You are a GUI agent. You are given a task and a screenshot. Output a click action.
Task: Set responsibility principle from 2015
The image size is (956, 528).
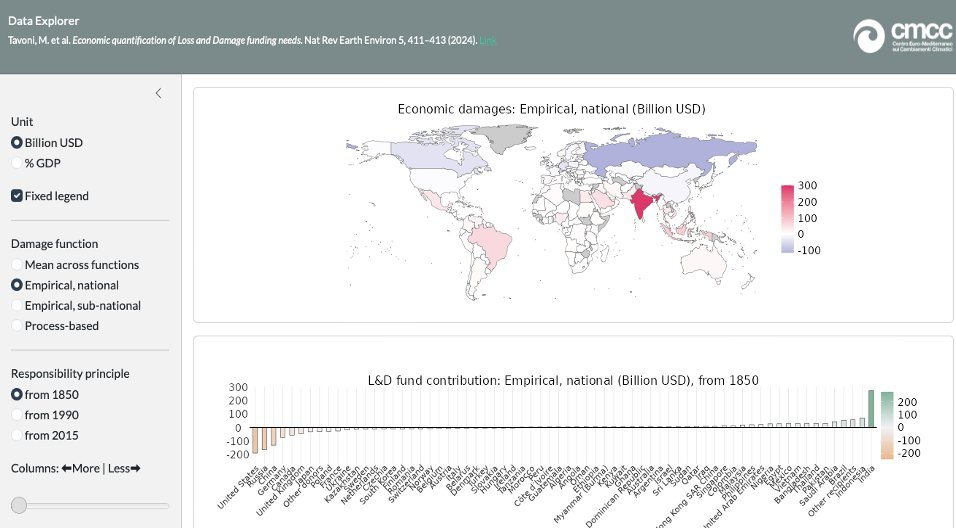(x=45, y=436)
